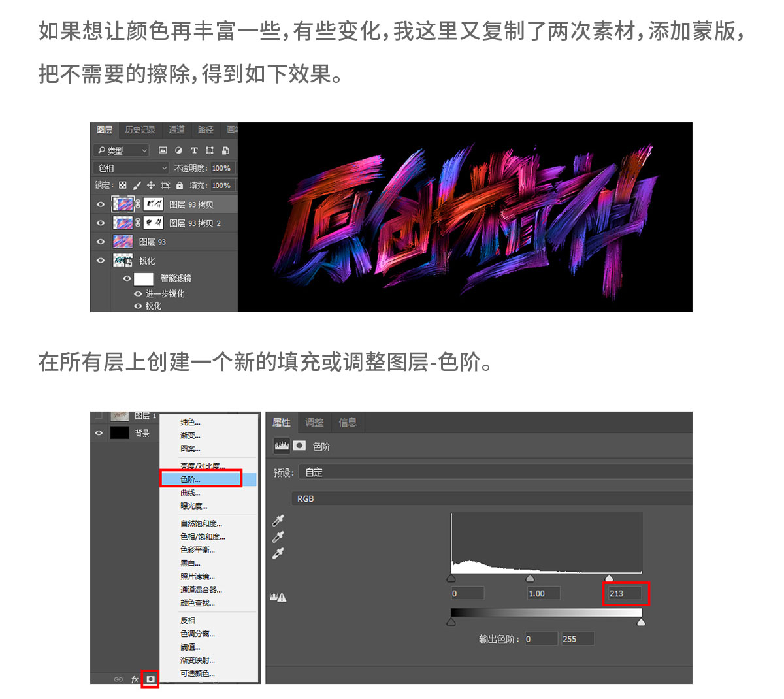Click the input shadow slider handle
784x699 pixels.
pyautogui.click(x=451, y=578)
